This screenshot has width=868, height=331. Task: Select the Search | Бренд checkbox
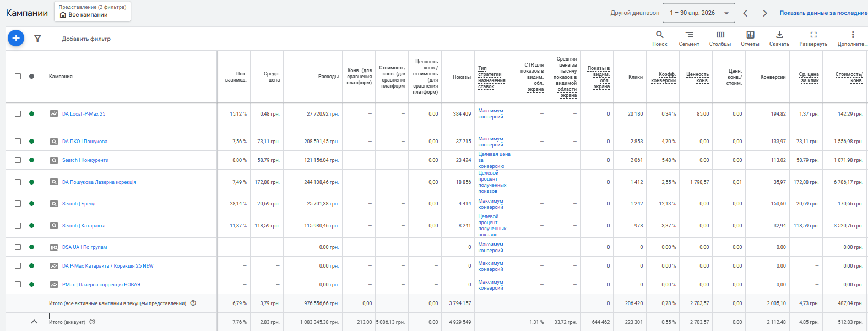[18, 204]
